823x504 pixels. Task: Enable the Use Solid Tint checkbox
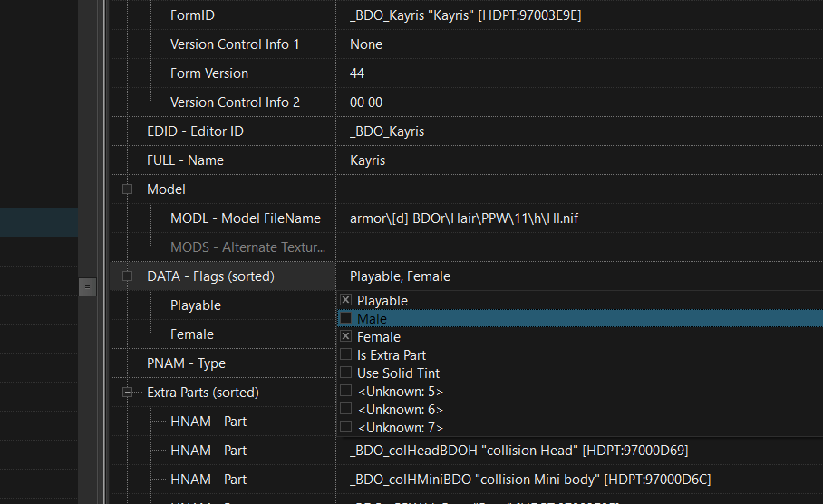(x=345, y=373)
